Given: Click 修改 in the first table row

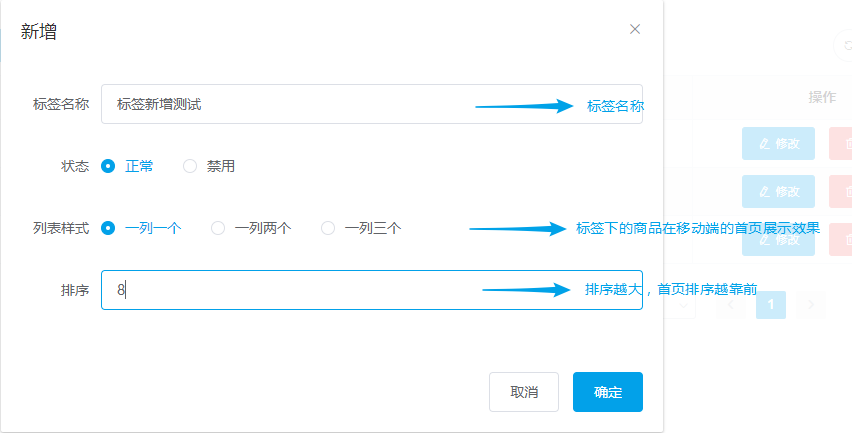Looking at the screenshot, I should (x=779, y=144).
